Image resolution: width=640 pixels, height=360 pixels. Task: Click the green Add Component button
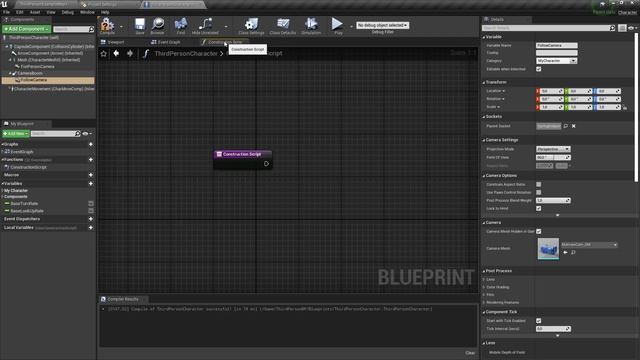point(26,29)
